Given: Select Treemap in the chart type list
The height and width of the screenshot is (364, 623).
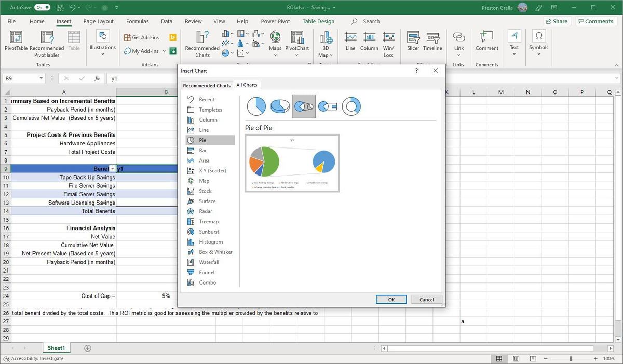Looking at the screenshot, I should 208,222.
